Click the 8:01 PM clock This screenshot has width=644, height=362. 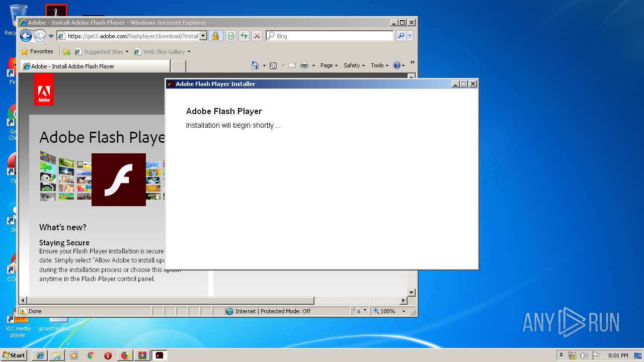(x=618, y=355)
